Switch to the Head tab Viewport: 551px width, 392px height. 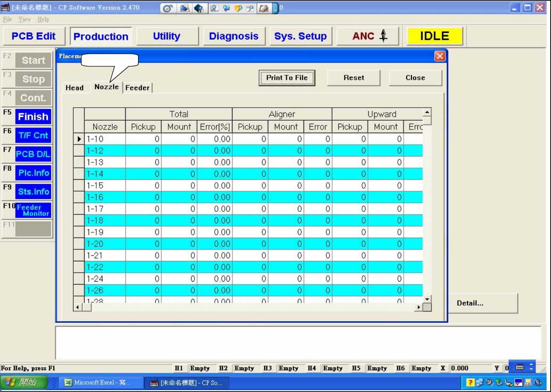pyautogui.click(x=75, y=88)
